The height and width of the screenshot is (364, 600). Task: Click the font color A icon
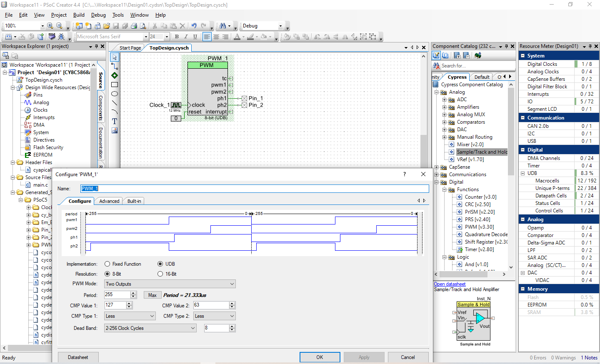point(237,37)
